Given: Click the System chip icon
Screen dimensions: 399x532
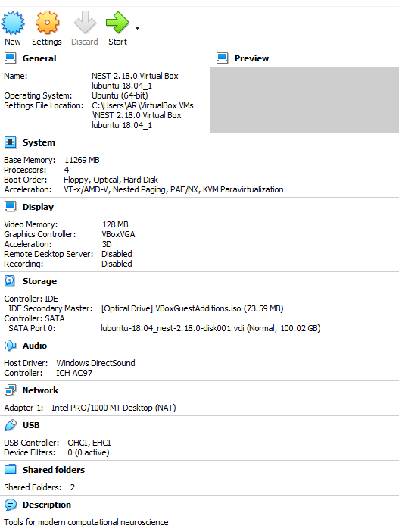Looking at the screenshot, I should point(11,142).
